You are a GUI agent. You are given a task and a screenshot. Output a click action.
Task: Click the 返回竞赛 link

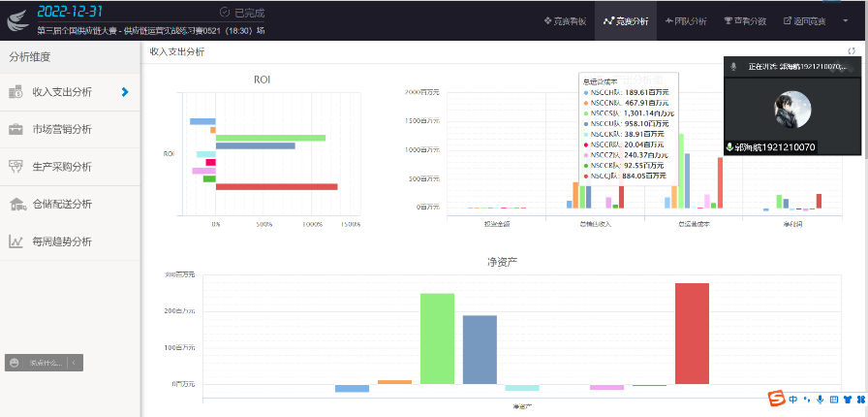[x=804, y=20]
